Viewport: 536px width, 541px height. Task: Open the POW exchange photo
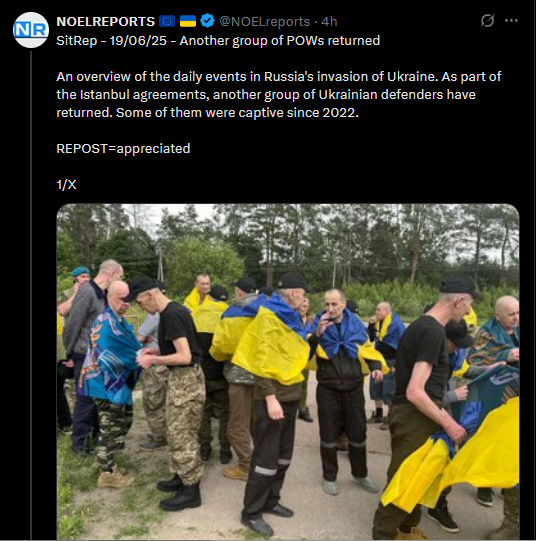coord(288,372)
